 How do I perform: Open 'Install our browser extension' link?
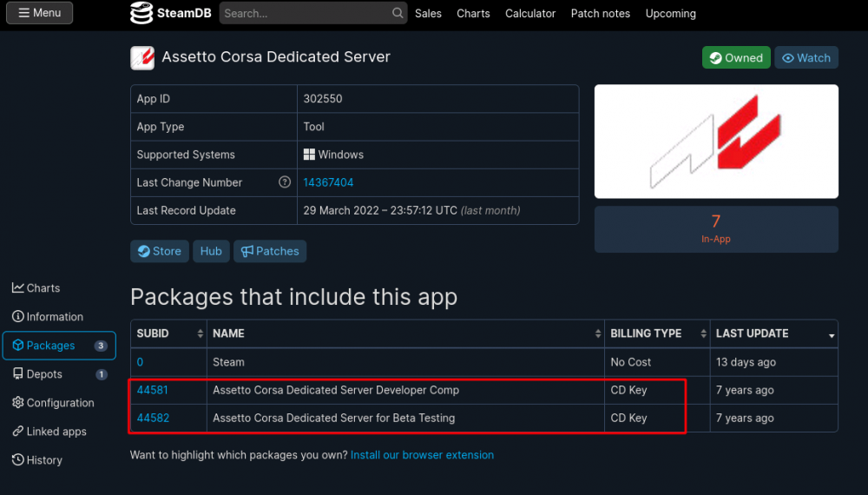[422, 455]
